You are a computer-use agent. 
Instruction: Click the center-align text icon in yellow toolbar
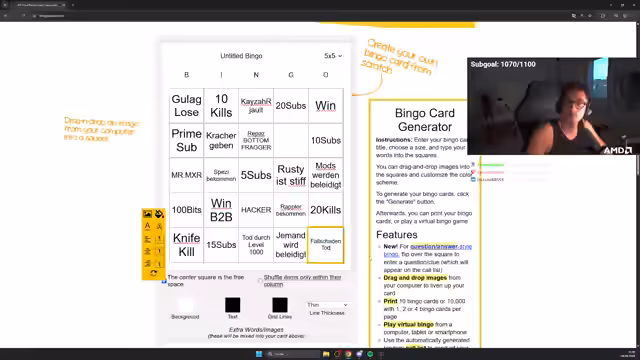(147, 251)
